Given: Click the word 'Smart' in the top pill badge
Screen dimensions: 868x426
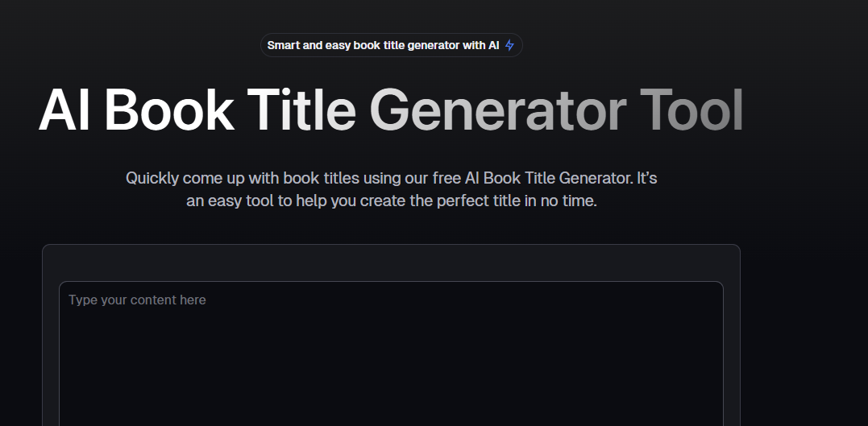Looking at the screenshot, I should point(284,45).
